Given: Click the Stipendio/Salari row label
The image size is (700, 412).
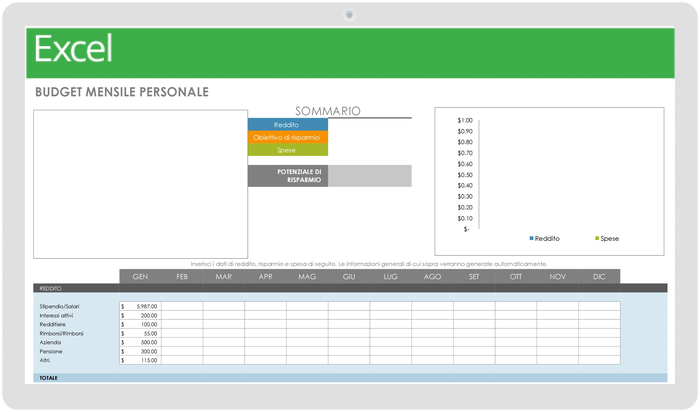Looking at the screenshot, I should click(59, 306).
